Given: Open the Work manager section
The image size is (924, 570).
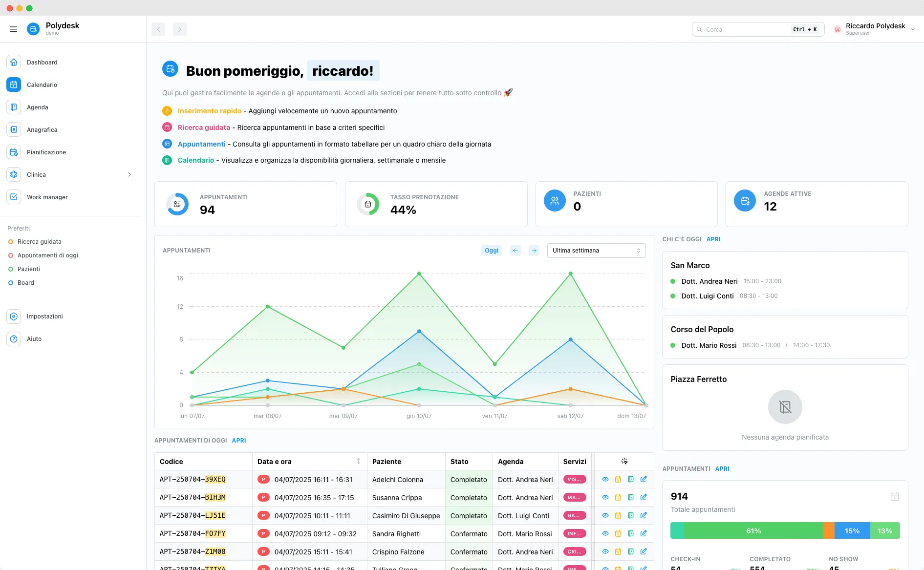Looking at the screenshot, I should (47, 197).
